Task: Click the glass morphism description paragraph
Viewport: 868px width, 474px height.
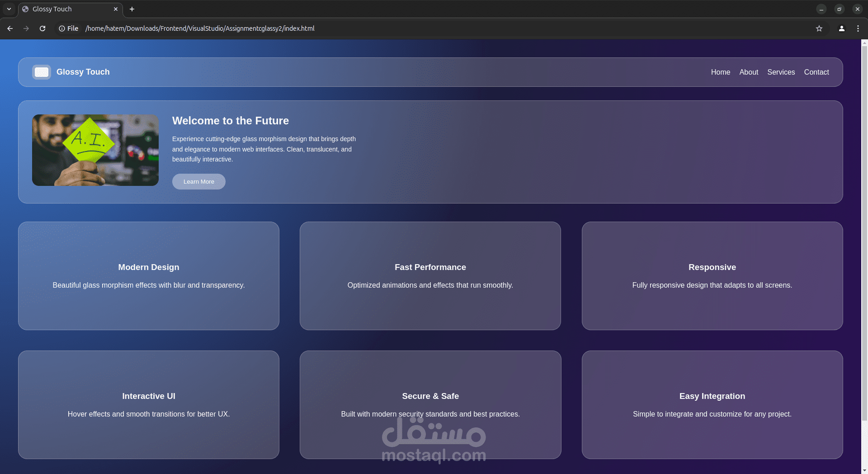Action: point(264,149)
